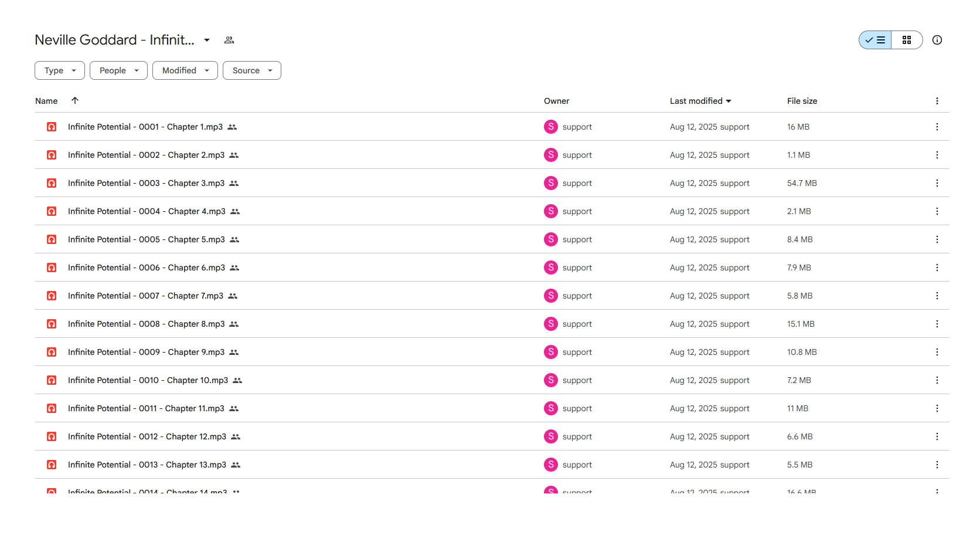The height and width of the screenshot is (535, 980).
Task: Click audio file icon for Chapter 5.mp3
Action: [x=52, y=239]
